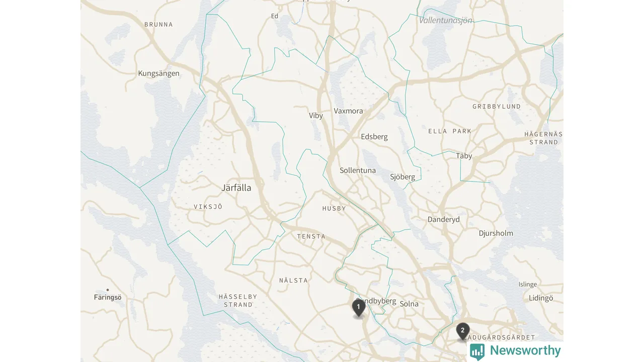The width and height of the screenshot is (644, 362).
Task: Select the Tensta district label
Action: pos(311,236)
